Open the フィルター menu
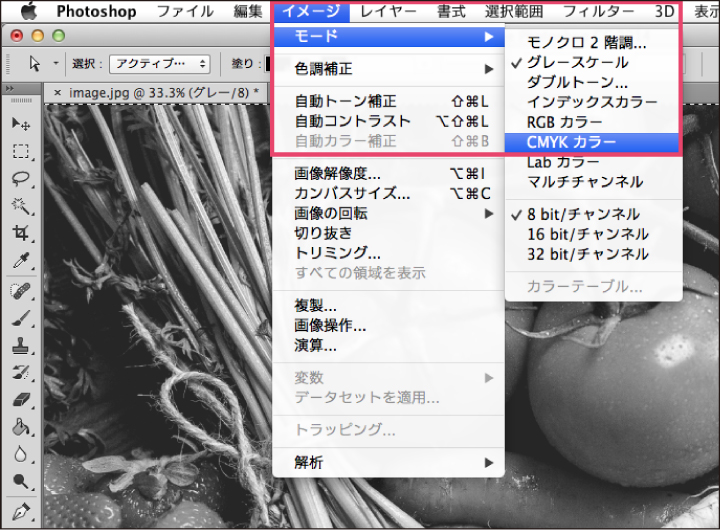This screenshot has height=530, width=720. click(x=598, y=11)
